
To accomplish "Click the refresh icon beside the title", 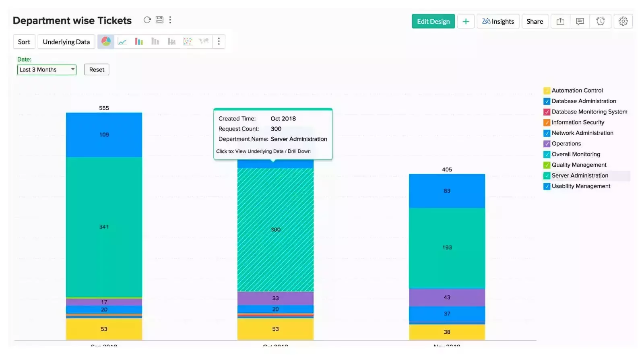I will pos(147,20).
